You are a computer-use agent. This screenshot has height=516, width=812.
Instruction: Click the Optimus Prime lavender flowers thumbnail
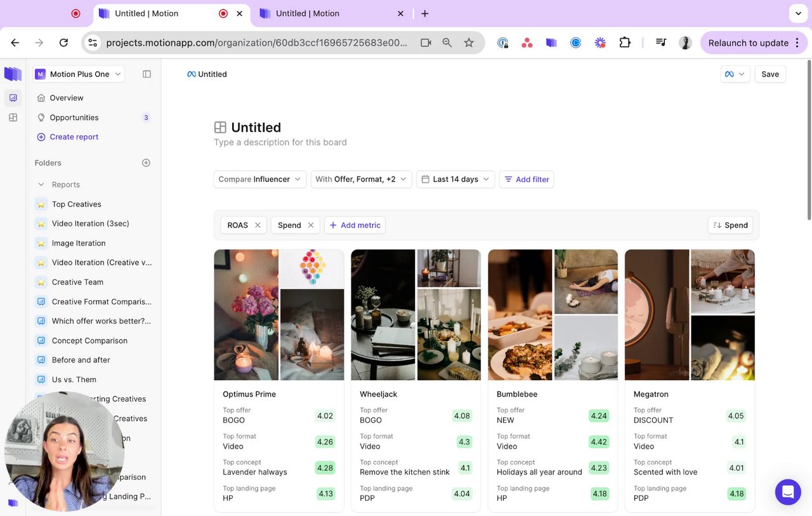(246, 315)
